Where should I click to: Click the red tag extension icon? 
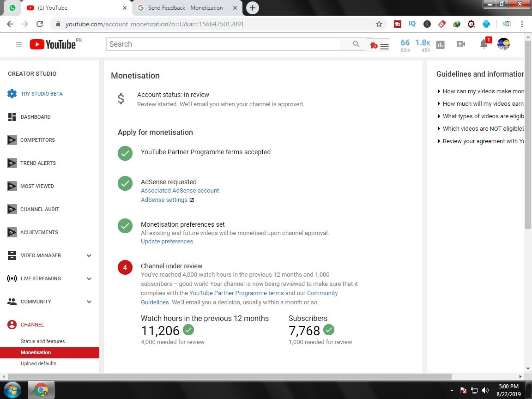(441, 24)
